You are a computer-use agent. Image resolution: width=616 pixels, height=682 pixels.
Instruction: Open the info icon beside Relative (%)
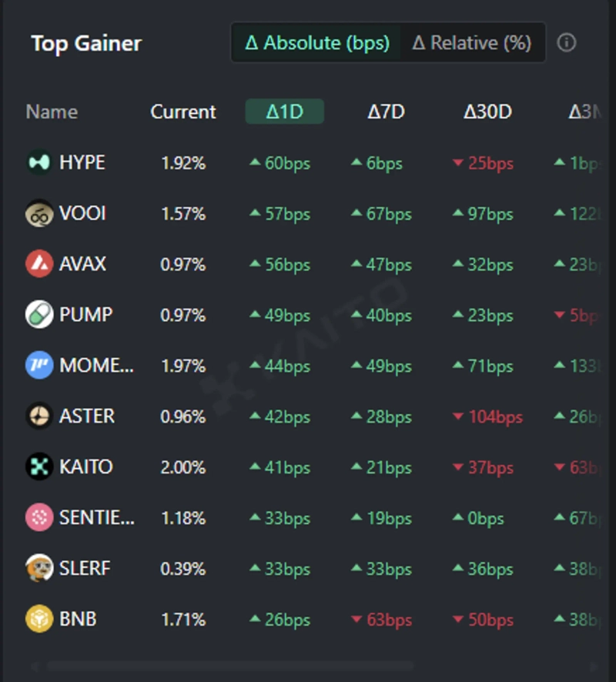567,43
